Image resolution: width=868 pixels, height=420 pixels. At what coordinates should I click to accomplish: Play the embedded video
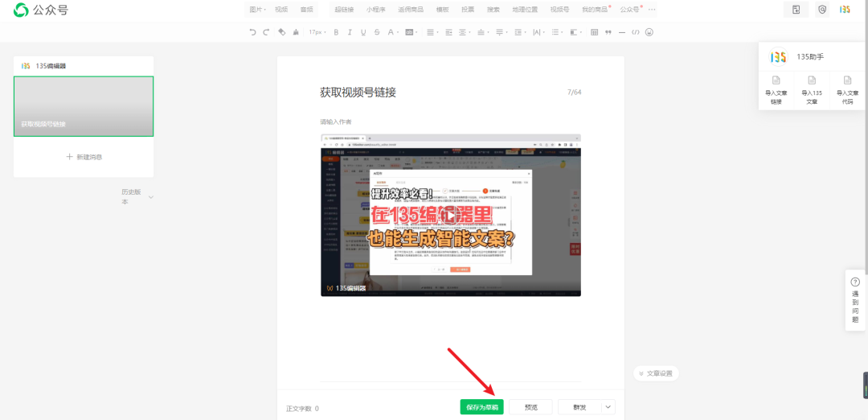(x=451, y=215)
